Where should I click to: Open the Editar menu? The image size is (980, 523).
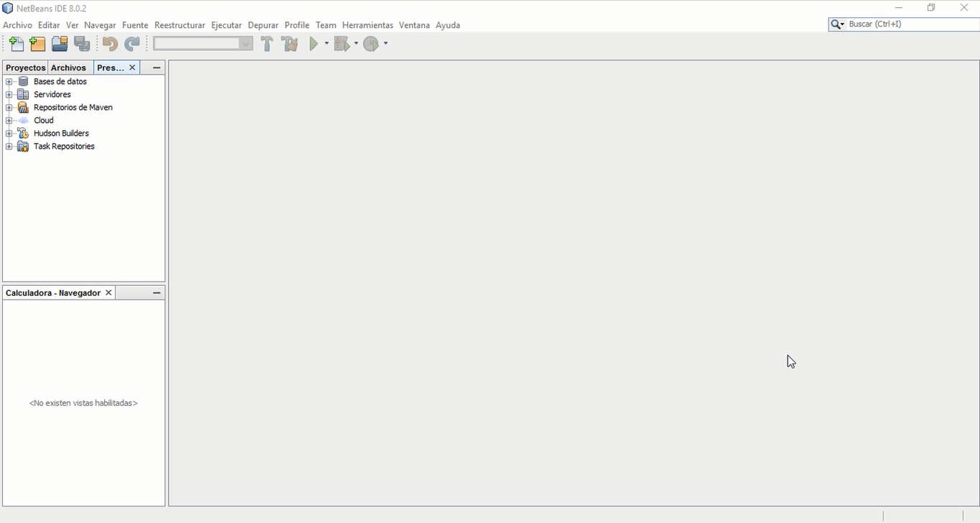click(49, 25)
